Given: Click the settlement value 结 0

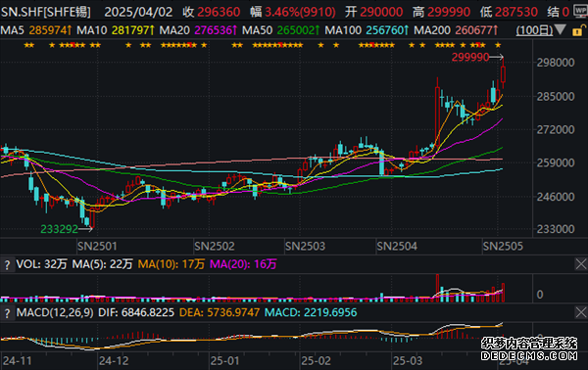Looking at the screenshot, I should click(x=558, y=12).
